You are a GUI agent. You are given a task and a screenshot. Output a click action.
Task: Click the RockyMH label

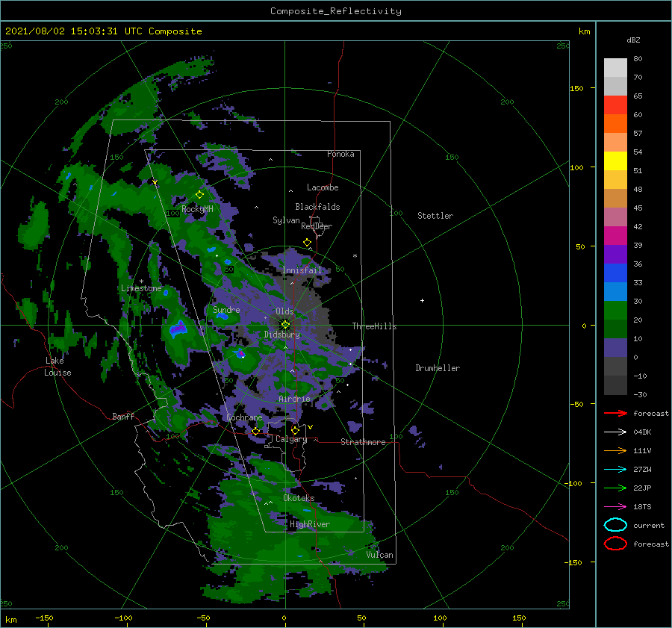click(197, 209)
